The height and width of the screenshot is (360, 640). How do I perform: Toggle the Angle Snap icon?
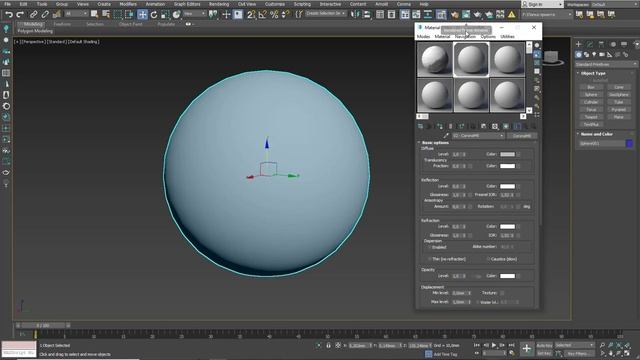pos(262,15)
